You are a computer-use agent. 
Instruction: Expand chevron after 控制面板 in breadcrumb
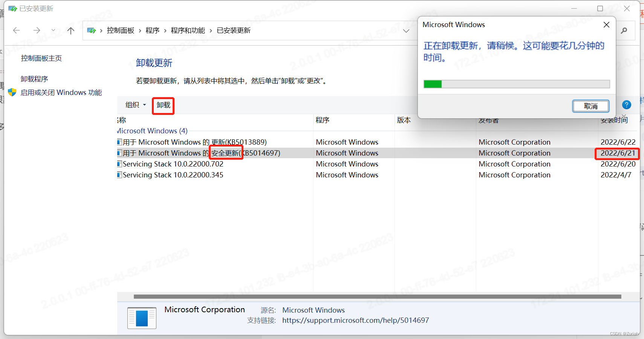[140, 31]
